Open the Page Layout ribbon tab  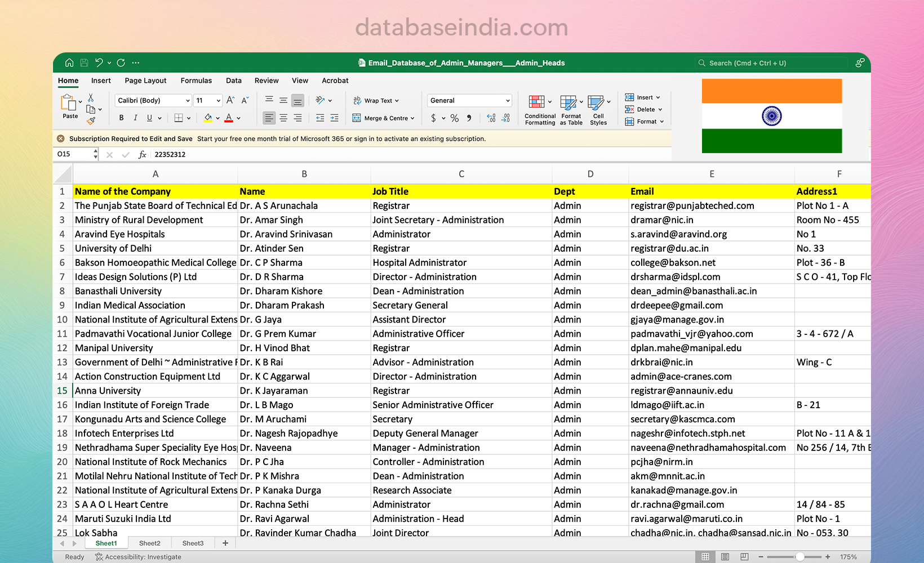[145, 81]
